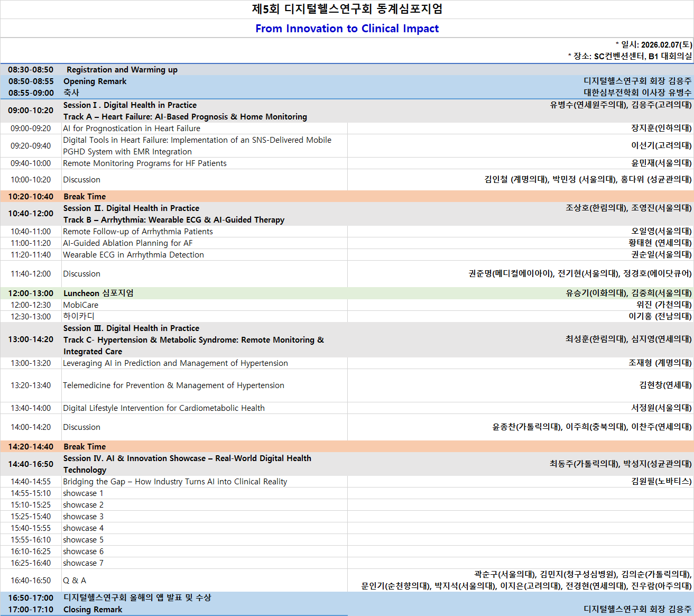Click 'Digital Lifestyle Intervention for Cardiometabolic Health'

point(164,408)
